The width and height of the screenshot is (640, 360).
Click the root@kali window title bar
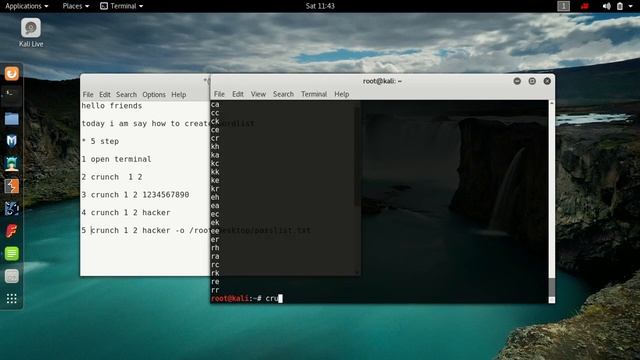click(382, 81)
